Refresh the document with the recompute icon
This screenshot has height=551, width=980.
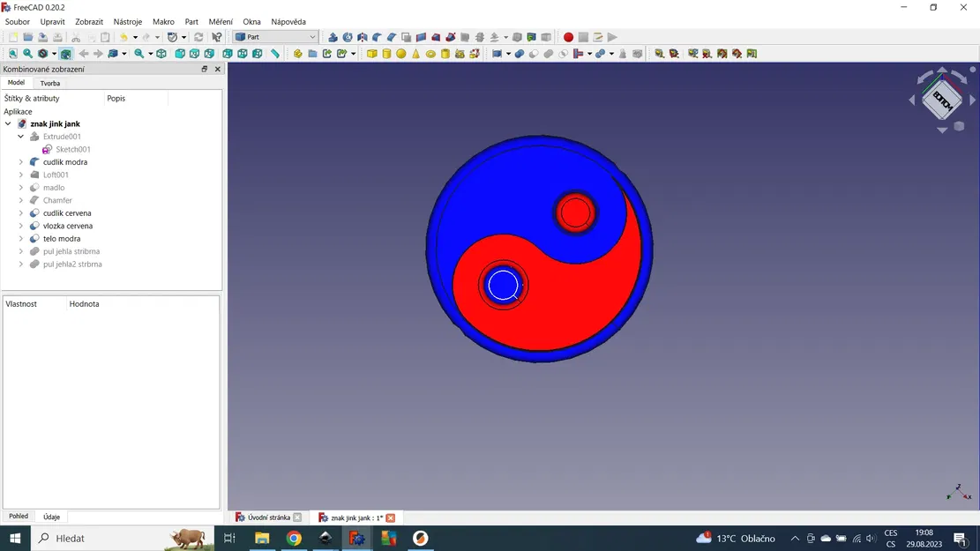coord(198,37)
